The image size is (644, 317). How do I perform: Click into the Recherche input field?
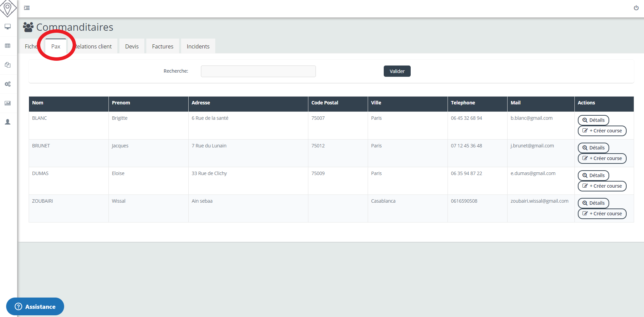tap(258, 71)
